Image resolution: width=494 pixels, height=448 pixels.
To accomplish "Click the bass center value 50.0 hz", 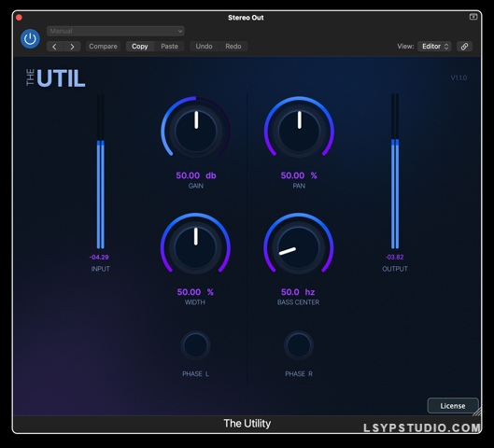I will click(298, 292).
